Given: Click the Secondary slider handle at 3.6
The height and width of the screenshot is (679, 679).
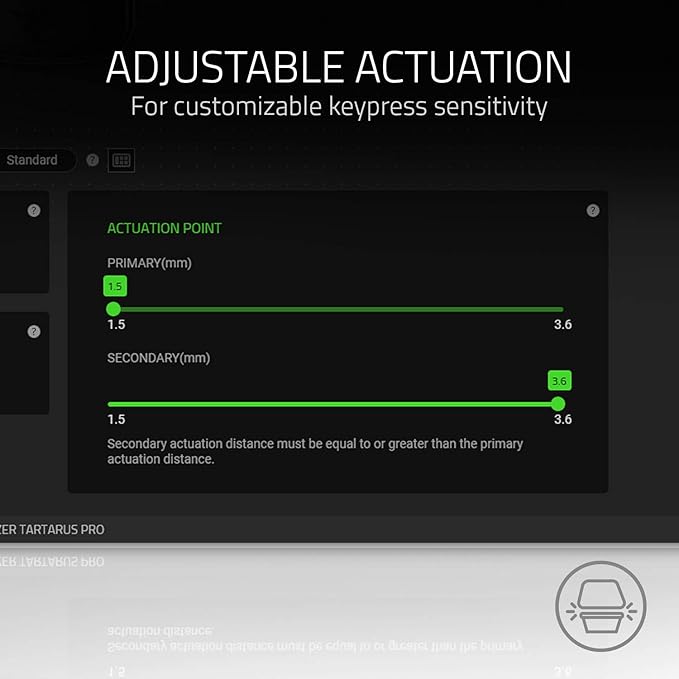Looking at the screenshot, I should 558,404.
